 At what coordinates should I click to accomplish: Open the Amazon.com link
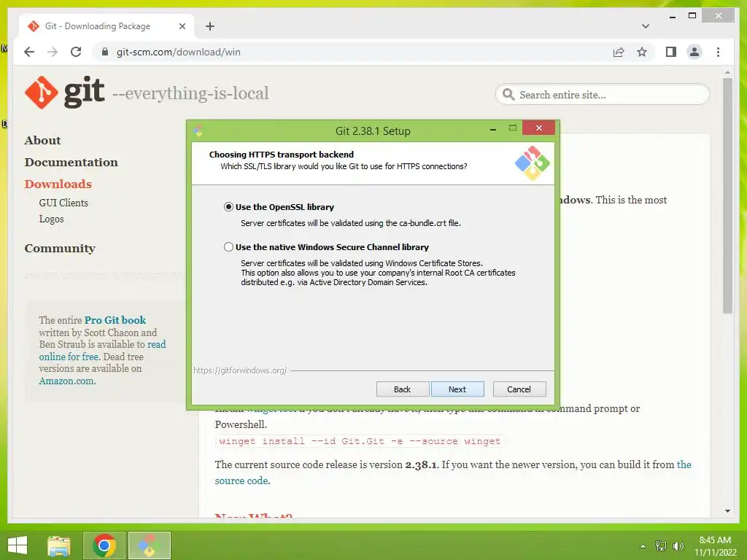pyautogui.click(x=66, y=381)
